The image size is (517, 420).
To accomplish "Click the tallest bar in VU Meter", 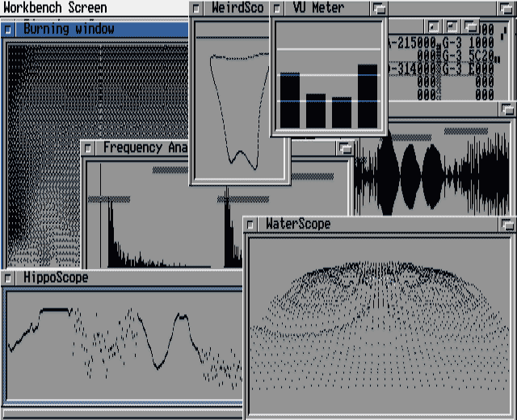I will (x=368, y=95).
